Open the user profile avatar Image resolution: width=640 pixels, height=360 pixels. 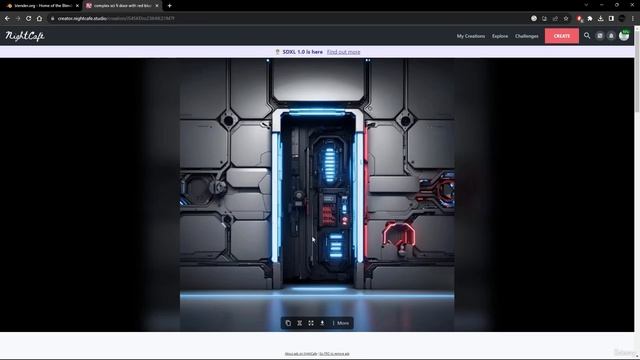click(x=624, y=36)
